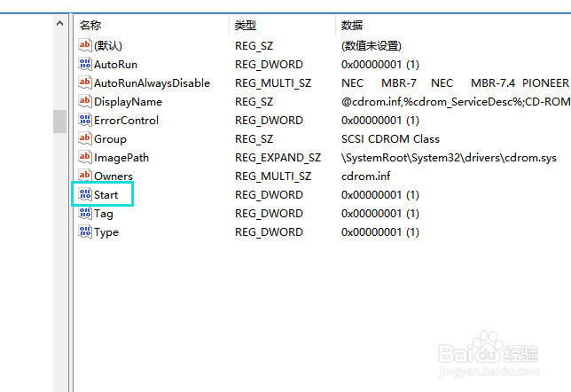The width and height of the screenshot is (571, 392).
Task: Click the DWORD icon beside Start
Action: click(85, 194)
